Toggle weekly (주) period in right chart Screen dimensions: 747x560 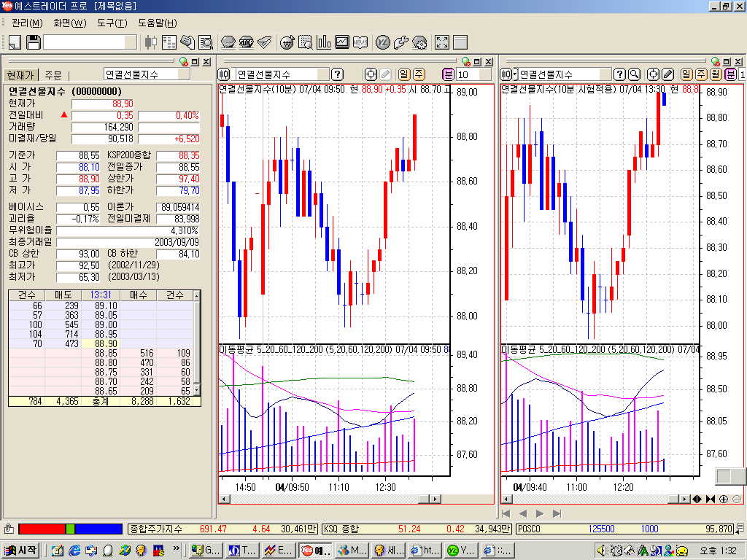(700, 74)
